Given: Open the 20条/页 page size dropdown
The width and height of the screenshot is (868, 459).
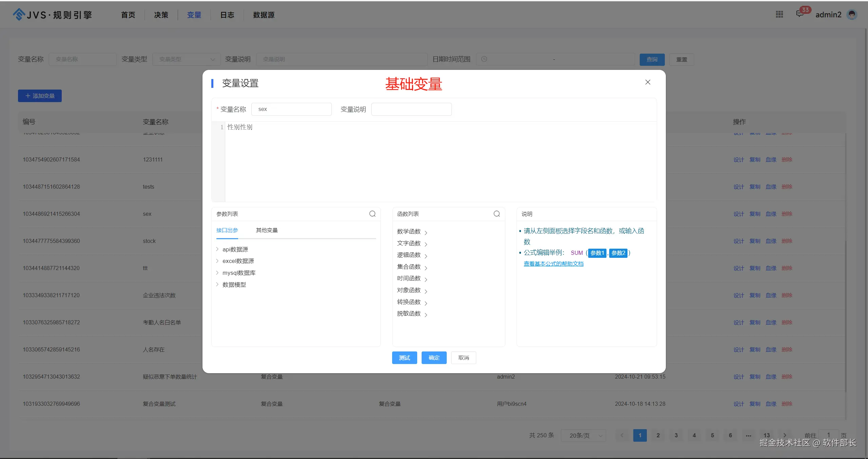Looking at the screenshot, I should tap(583, 435).
